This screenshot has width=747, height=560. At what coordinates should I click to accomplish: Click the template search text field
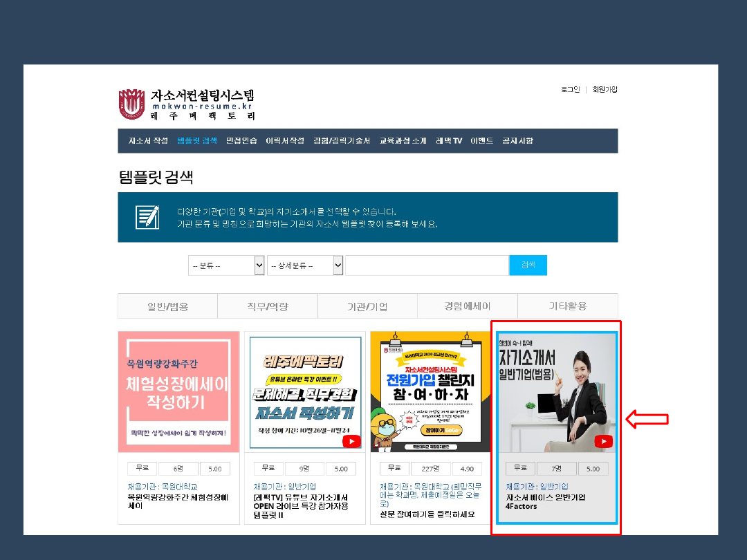(x=427, y=265)
